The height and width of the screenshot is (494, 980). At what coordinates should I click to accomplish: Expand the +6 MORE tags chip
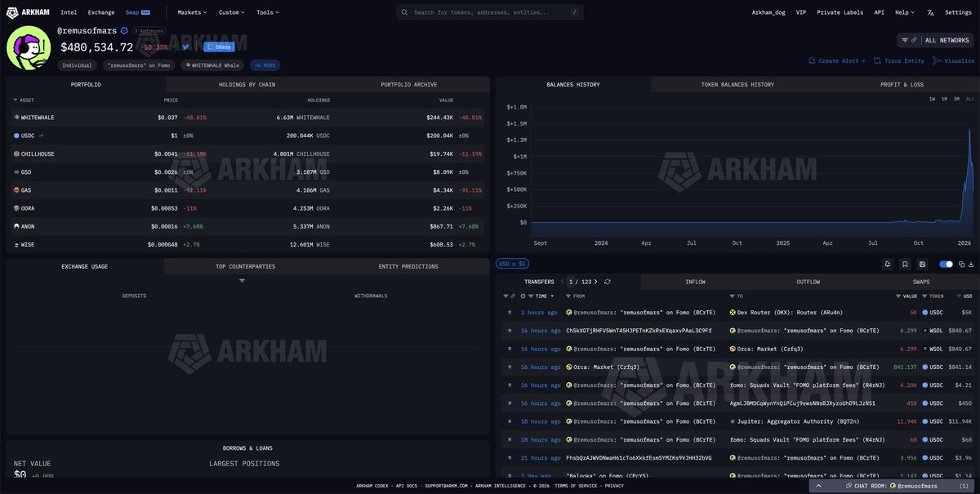pyautogui.click(x=265, y=65)
